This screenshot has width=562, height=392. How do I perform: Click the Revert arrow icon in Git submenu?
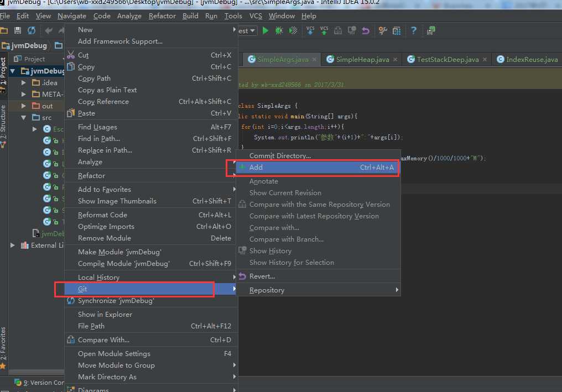[242, 276]
